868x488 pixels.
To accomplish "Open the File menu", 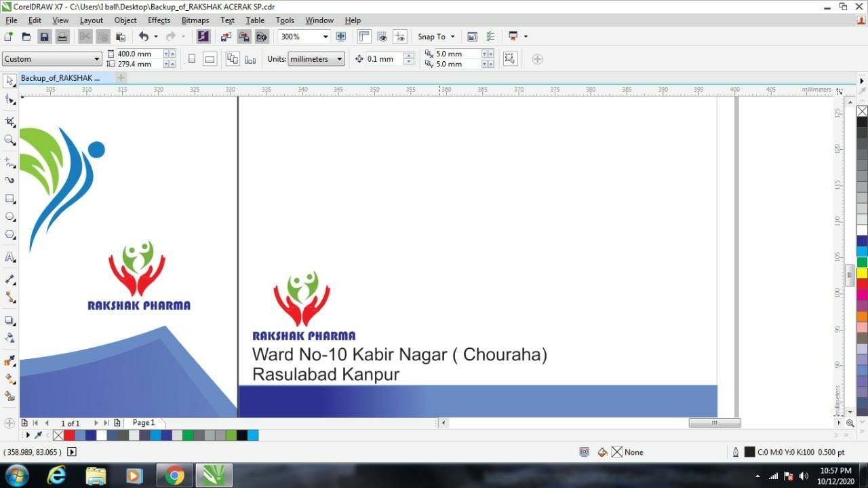I will click(12, 20).
